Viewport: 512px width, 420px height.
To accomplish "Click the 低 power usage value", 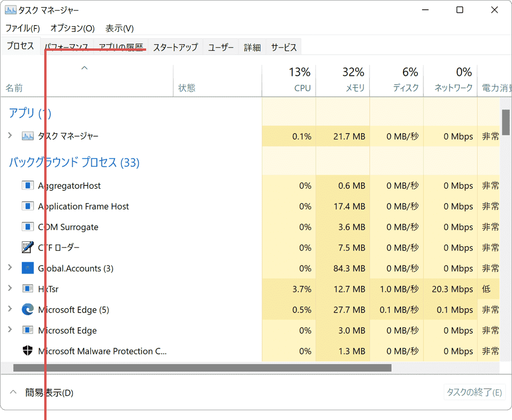I will 486,289.
